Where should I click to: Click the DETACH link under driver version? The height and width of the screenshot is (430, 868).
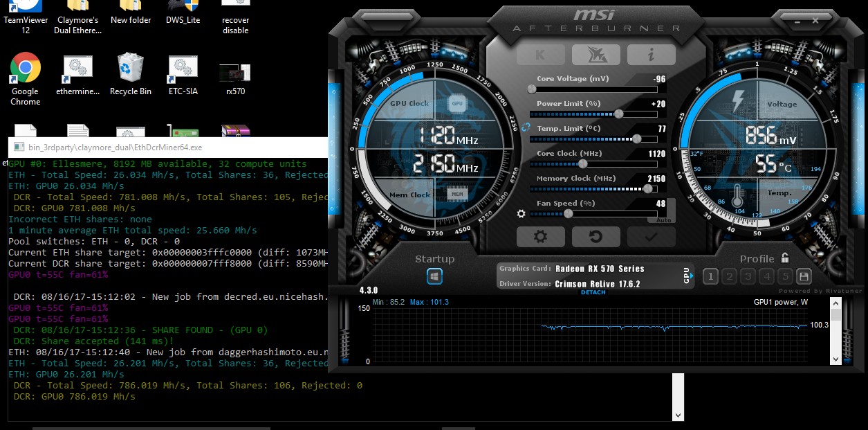coord(593,292)
